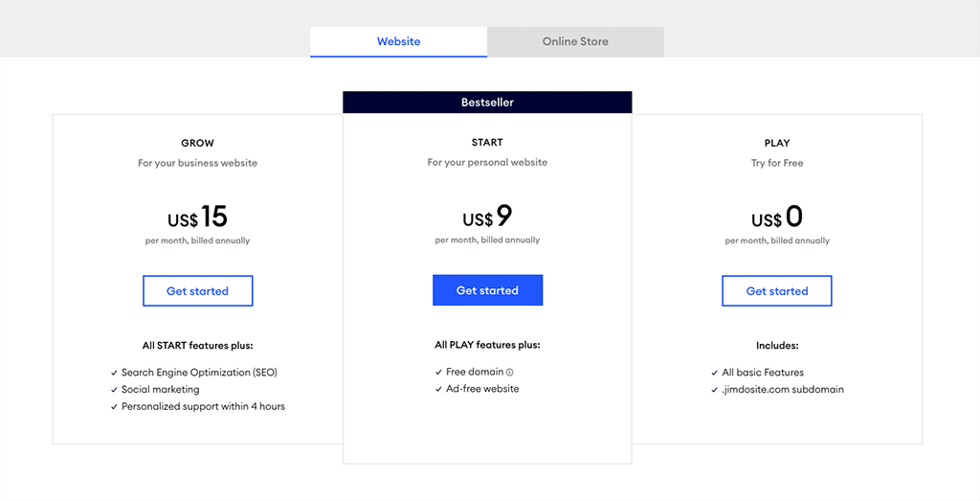Click the US$ 15 price
This screenshot has width=980, height=501.
tap(197, 217)
